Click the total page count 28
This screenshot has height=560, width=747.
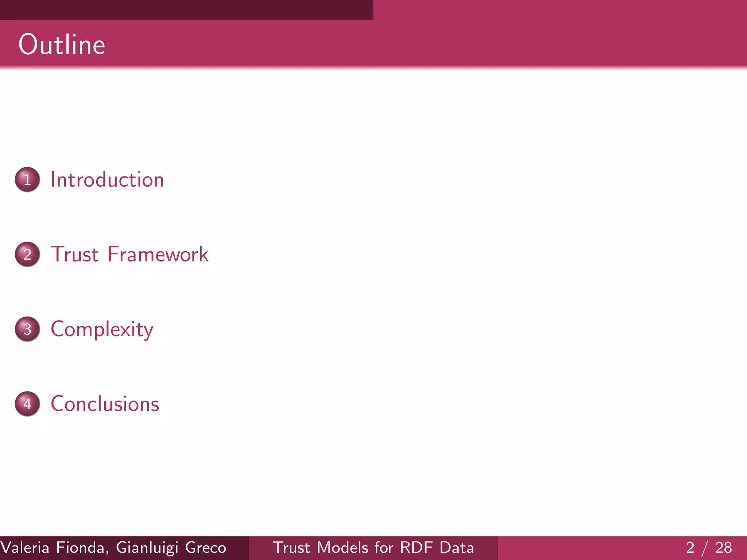pyautogui.click(x=723, y=548)
